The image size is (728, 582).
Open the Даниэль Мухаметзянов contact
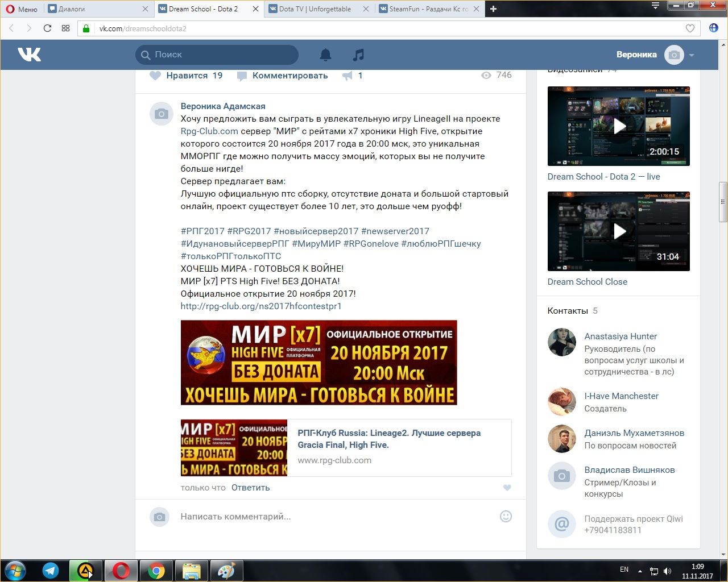(x=634, y=433)
